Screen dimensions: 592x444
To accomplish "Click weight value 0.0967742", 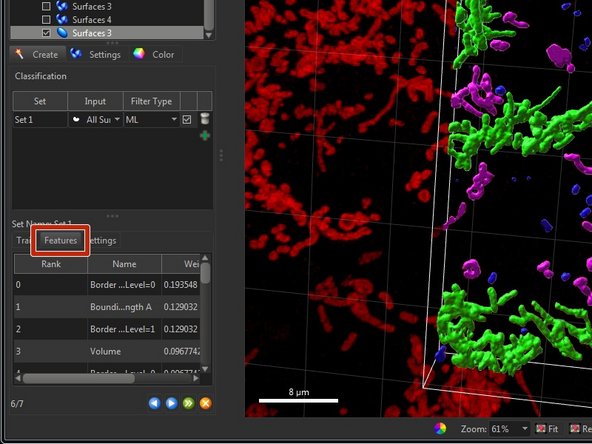I will tap(182, 351).
